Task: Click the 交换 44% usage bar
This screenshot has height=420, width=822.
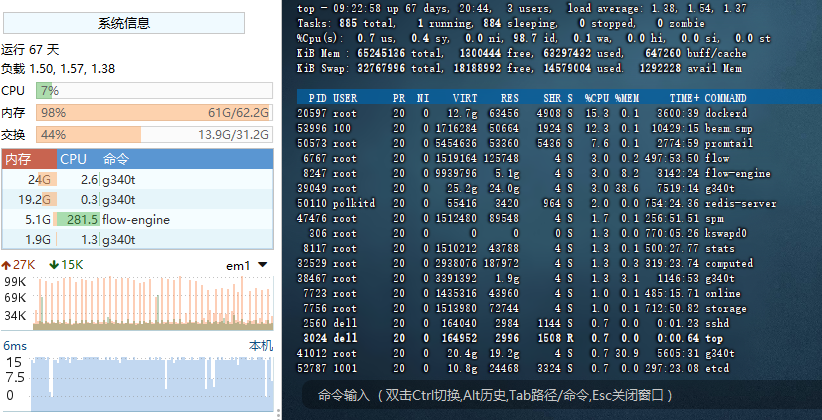Action: [154, 135]
